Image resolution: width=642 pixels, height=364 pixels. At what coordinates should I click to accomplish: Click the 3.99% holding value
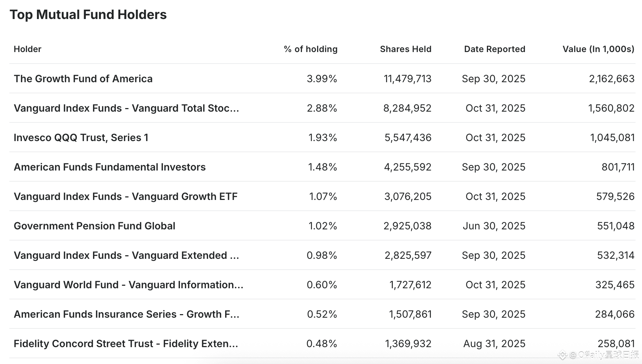[x=322, y=79]
